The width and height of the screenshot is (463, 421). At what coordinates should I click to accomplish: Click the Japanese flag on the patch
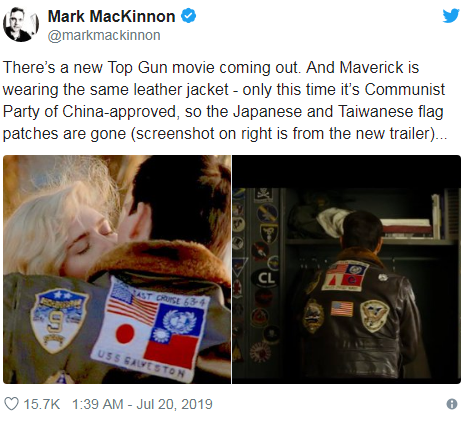[x=126, y=333]
